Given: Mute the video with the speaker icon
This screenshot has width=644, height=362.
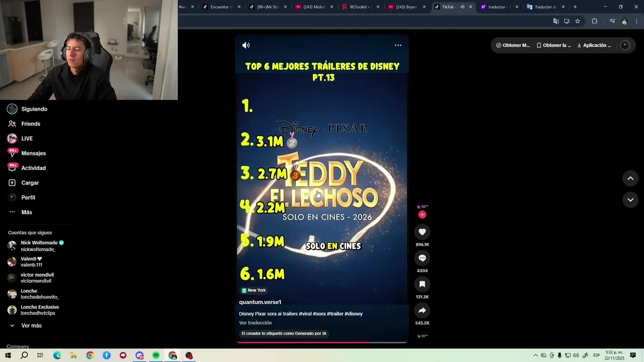Looking at the screenshot, I should pyautogui.click(x=246, y=45).
